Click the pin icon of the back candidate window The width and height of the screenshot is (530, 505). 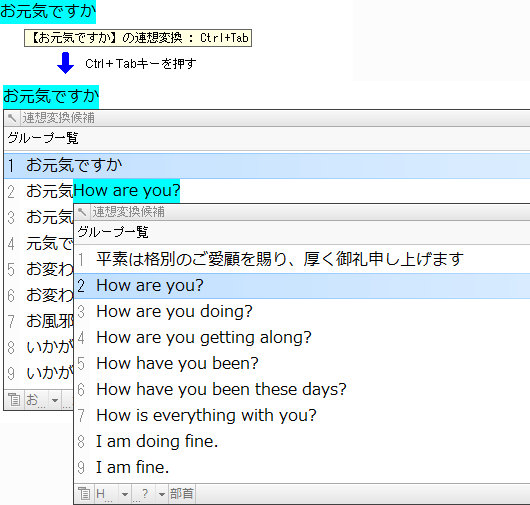point(11,118)
